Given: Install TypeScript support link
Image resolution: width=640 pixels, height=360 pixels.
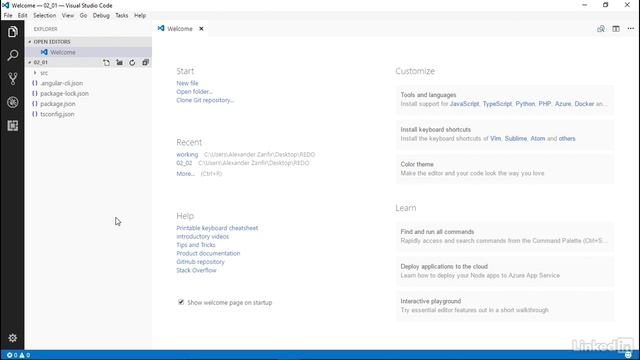Looking at the screenshot, I should (497, 104).
